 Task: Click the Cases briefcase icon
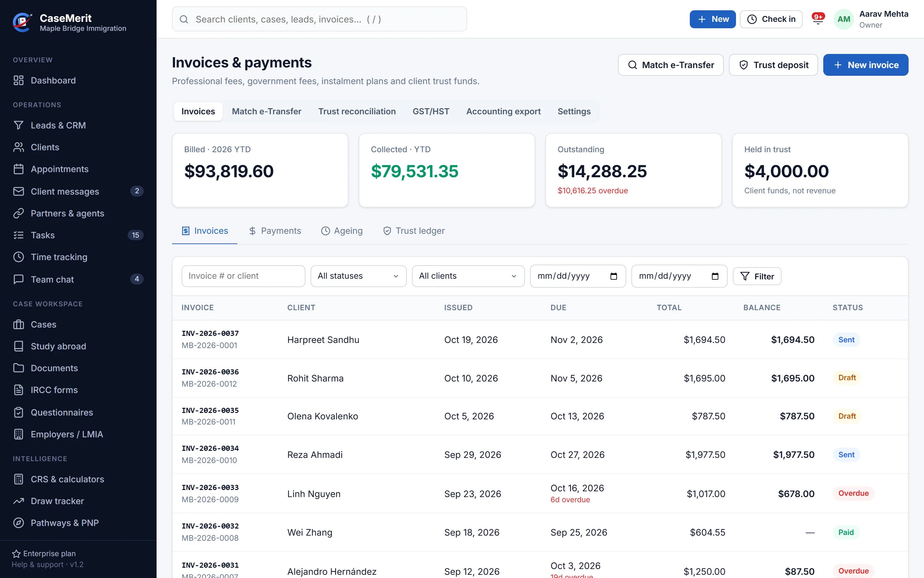coord(18,324)
